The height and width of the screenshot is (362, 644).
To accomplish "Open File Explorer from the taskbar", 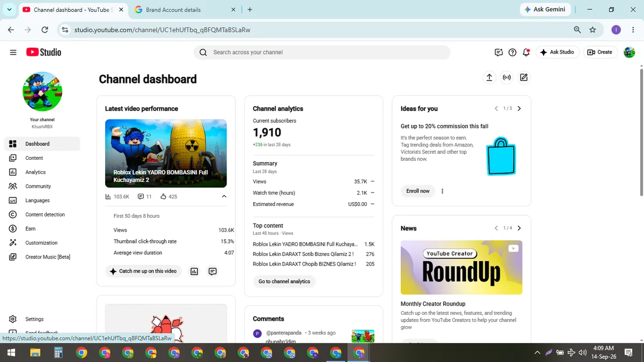I will click(x=35, y=352).
